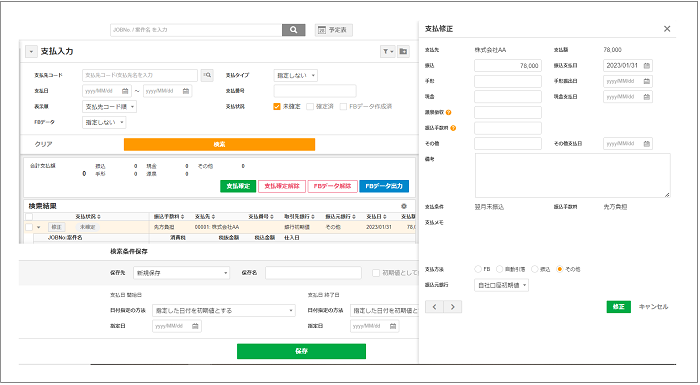Click the FBデータ解除 button

pos(333,186)
